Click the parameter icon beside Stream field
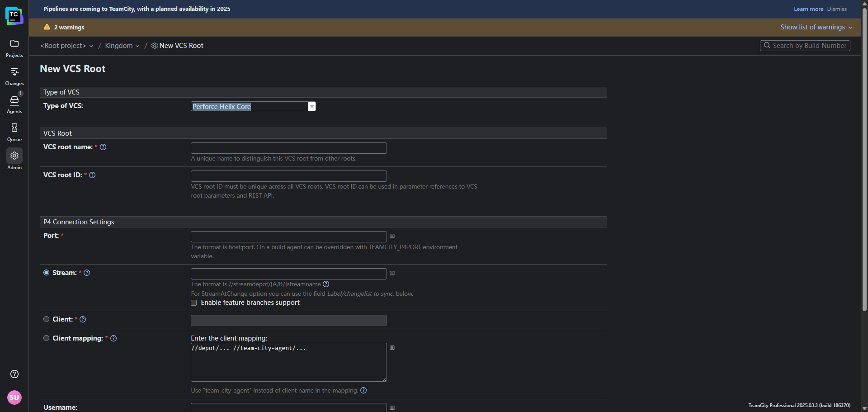 tap(392, 273)
